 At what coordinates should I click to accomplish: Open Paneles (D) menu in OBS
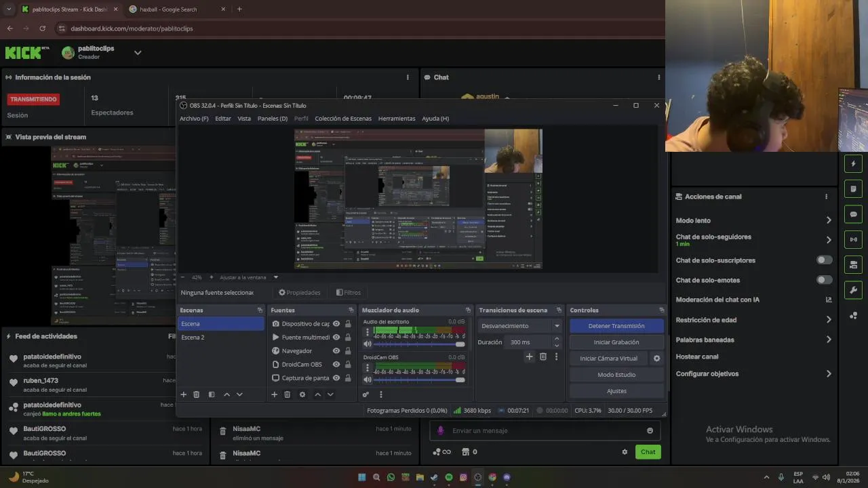coord(273,119)
